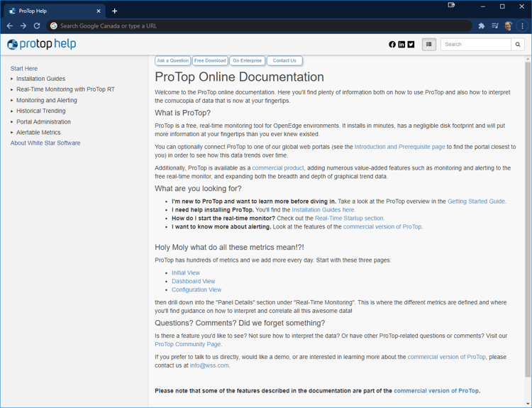Image resolution: width=532 pixels, height=408 pixels.
Task: Open the Getting Started Guide link
Action: (476, 202)
